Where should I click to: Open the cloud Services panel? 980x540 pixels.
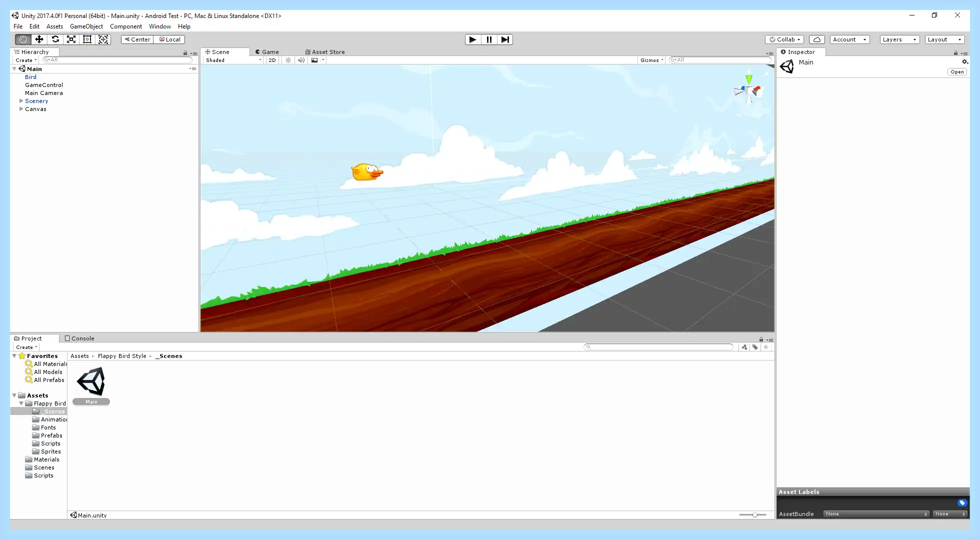click(x=816, y=39)
